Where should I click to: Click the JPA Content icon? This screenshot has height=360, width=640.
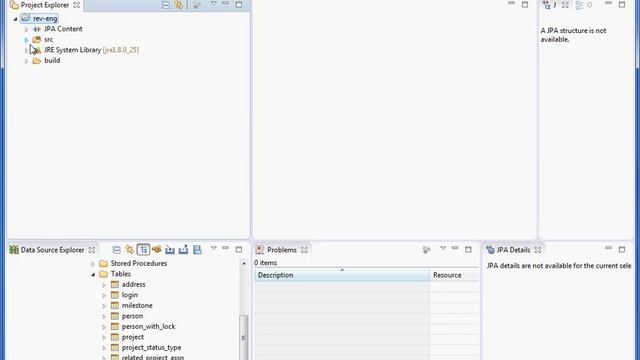[37, 29]
